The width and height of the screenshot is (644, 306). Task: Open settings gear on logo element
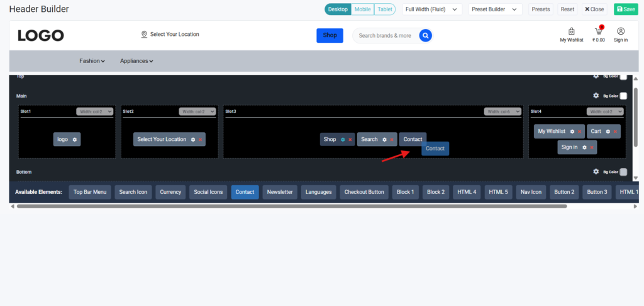[x=74, y=139]
